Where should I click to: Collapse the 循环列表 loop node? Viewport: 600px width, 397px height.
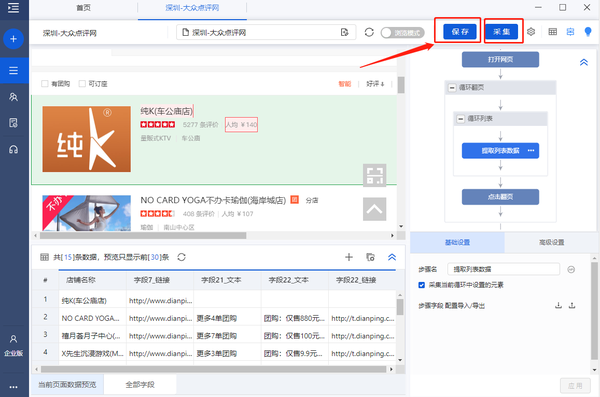click(461, 119)
